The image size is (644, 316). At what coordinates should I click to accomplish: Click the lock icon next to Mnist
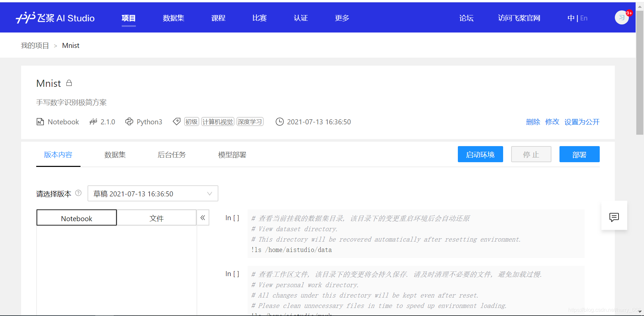[69, 83]
